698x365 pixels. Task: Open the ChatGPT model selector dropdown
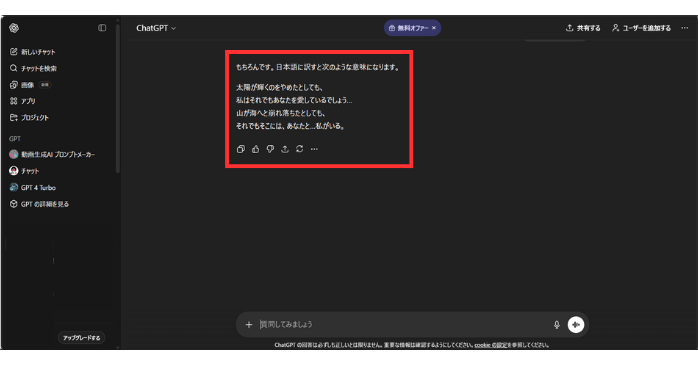(x=156, y=28)
